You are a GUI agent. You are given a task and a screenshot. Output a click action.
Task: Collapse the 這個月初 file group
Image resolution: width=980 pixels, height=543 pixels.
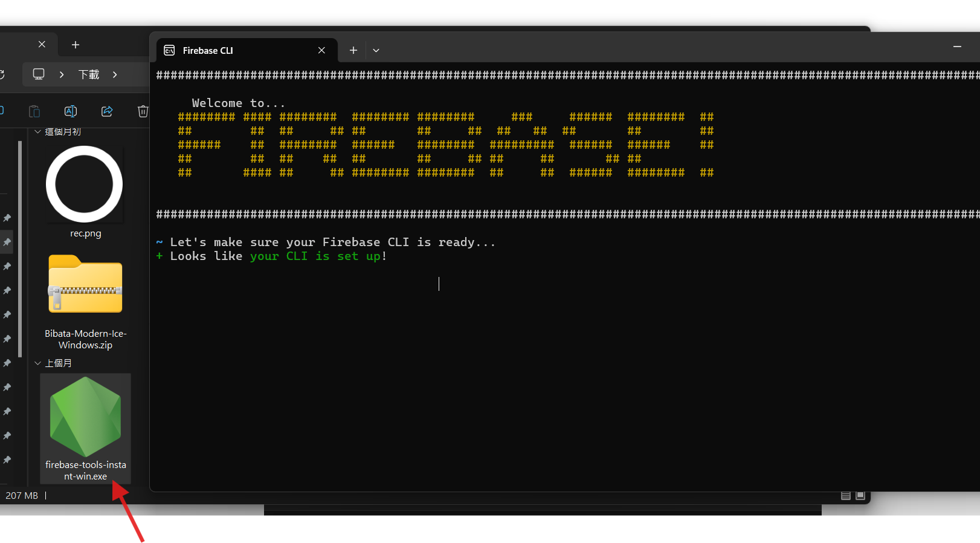point(37,131)
